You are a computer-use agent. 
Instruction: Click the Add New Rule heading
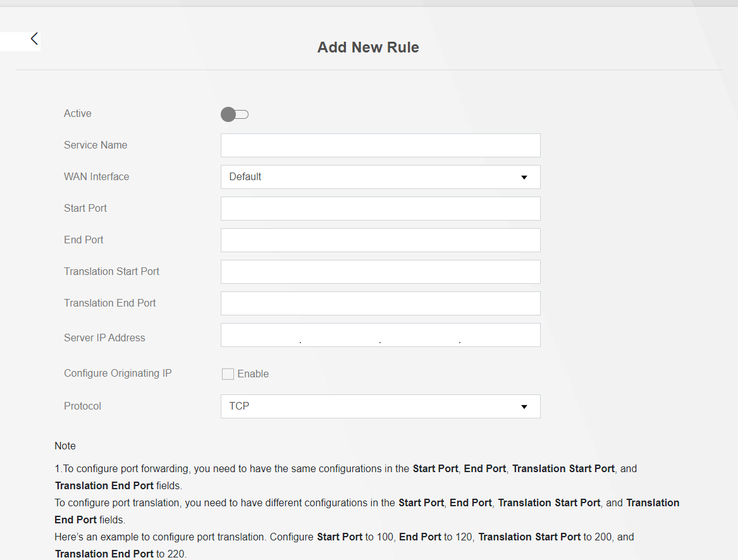pyautogui.click(x=368, y=47)
